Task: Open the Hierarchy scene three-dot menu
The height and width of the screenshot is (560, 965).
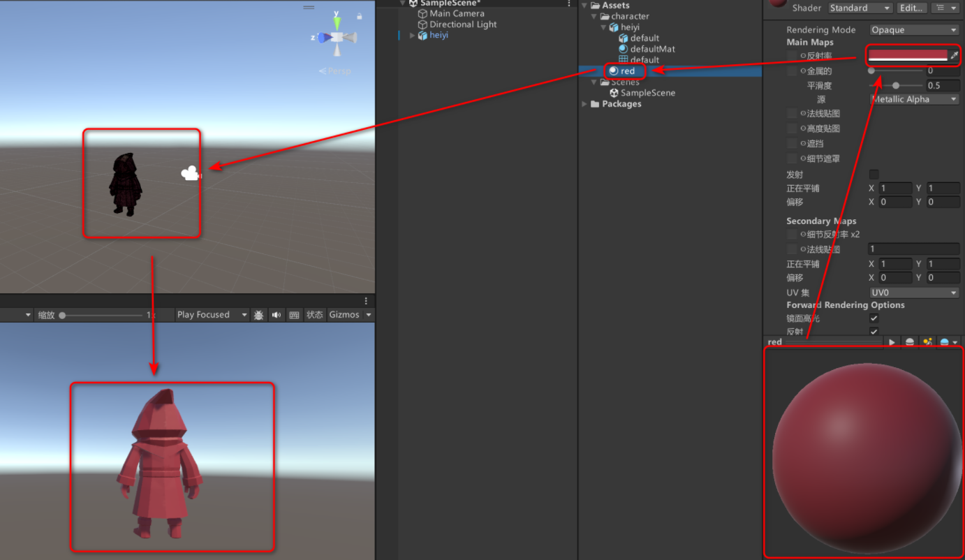Action: [570, 3]
